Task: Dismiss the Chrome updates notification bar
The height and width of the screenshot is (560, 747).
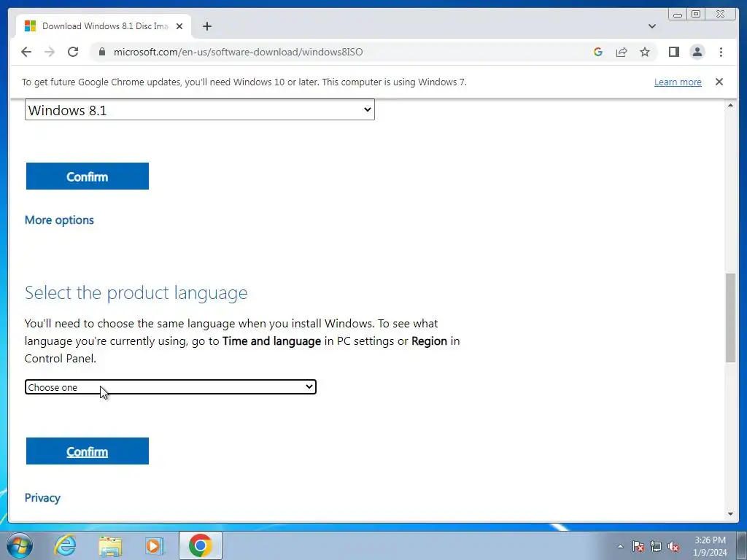Action: point(719,82)
